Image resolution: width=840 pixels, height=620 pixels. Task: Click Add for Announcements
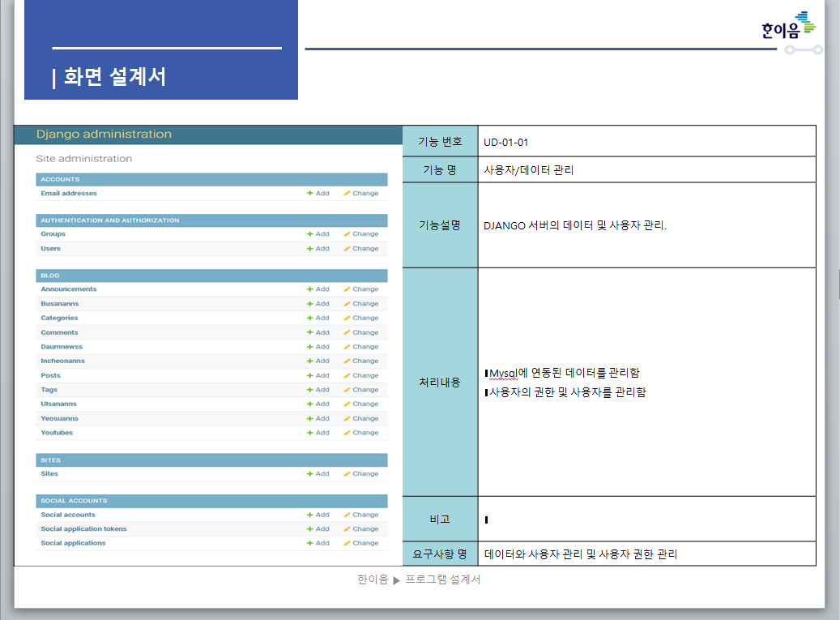318,289
